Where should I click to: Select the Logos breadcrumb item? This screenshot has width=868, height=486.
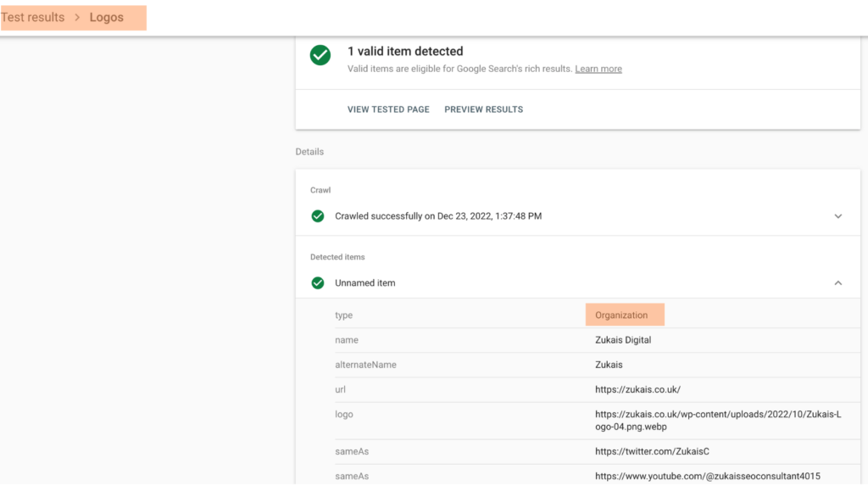(x=107, y=18)
